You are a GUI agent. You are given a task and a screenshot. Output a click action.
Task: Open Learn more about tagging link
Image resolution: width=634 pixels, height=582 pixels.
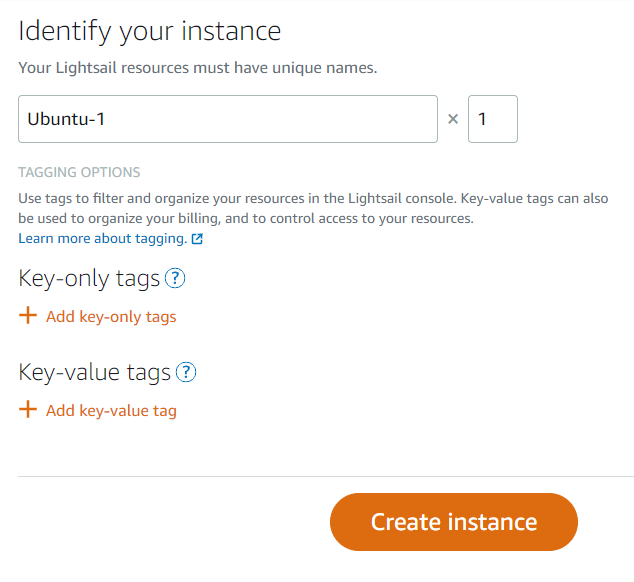tap(103, 239)
